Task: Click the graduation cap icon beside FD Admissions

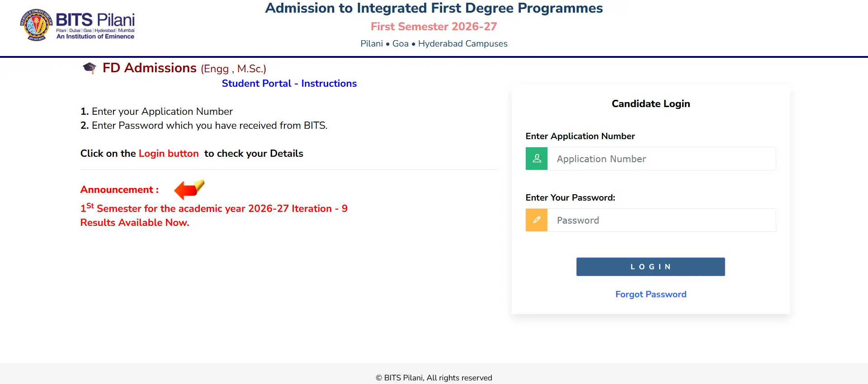Action: pos(90,68)
